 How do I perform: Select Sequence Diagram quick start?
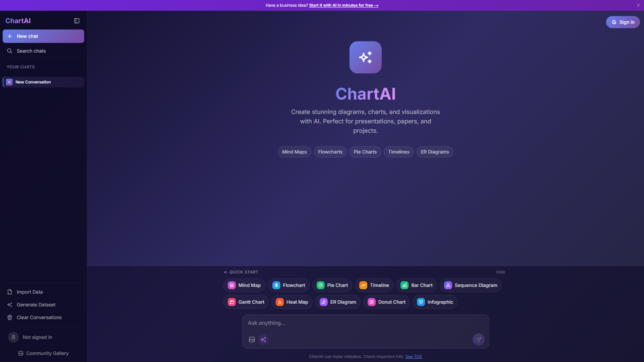tap(471, 285)
